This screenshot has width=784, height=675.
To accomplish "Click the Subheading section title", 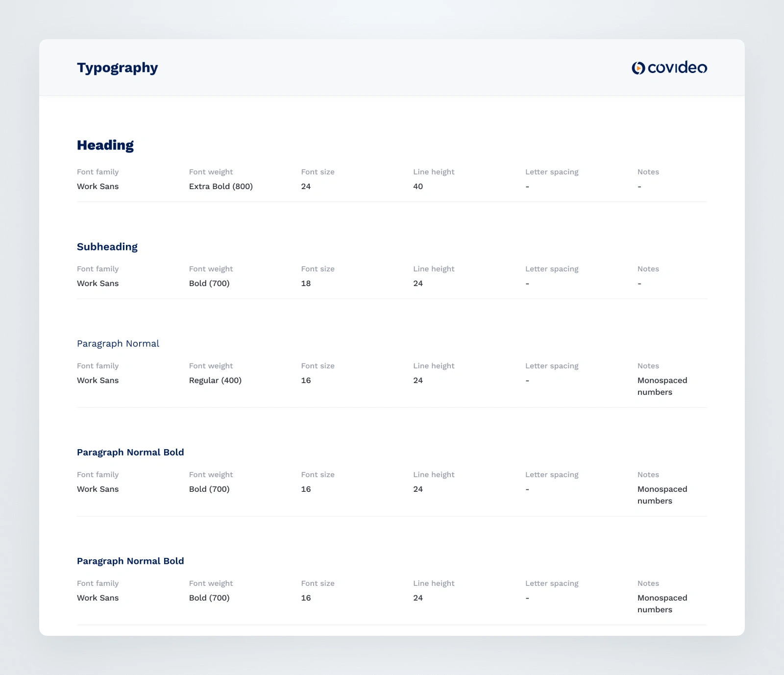I will [x=107, y=247].
